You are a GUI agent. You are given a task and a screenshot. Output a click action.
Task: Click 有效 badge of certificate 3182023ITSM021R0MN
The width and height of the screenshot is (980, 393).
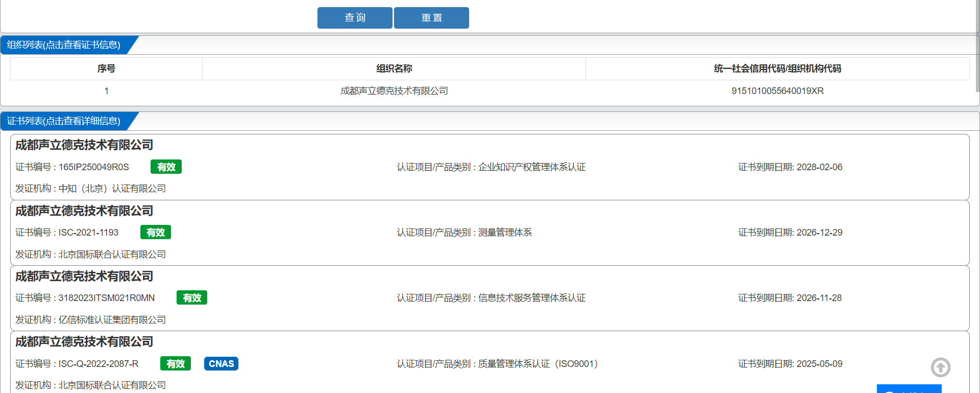pos(192,298)
